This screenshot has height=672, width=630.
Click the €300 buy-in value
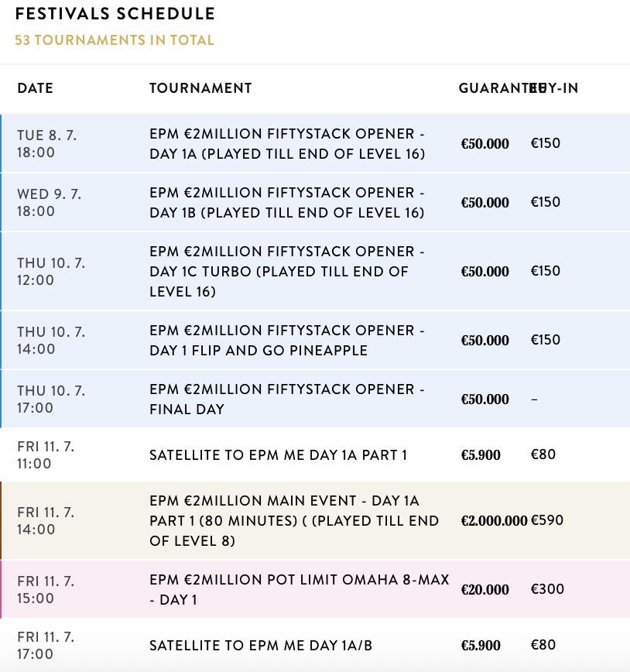pyautogui.click(x=547, y=589)
